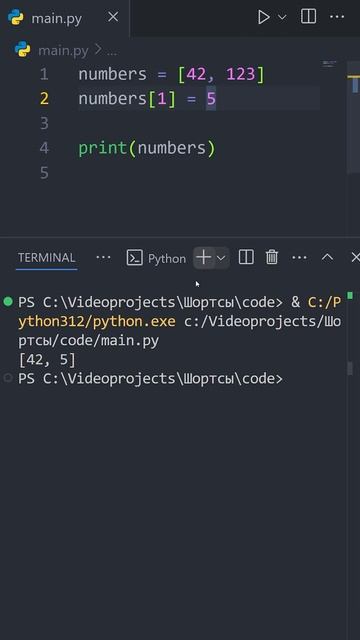Show hidden panel tabs via ellipsis
The width and height of the screenshot is (360, 640).
(103, 258)
